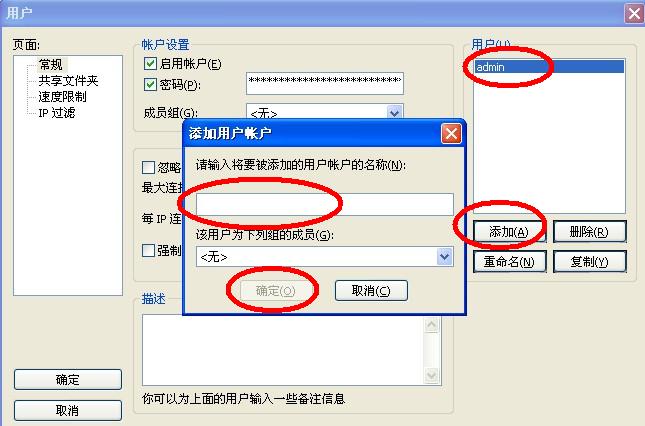This screenshot has height=426, width=645.
Task: Click the 重命名(N) button
Action: tap(509, 262)
